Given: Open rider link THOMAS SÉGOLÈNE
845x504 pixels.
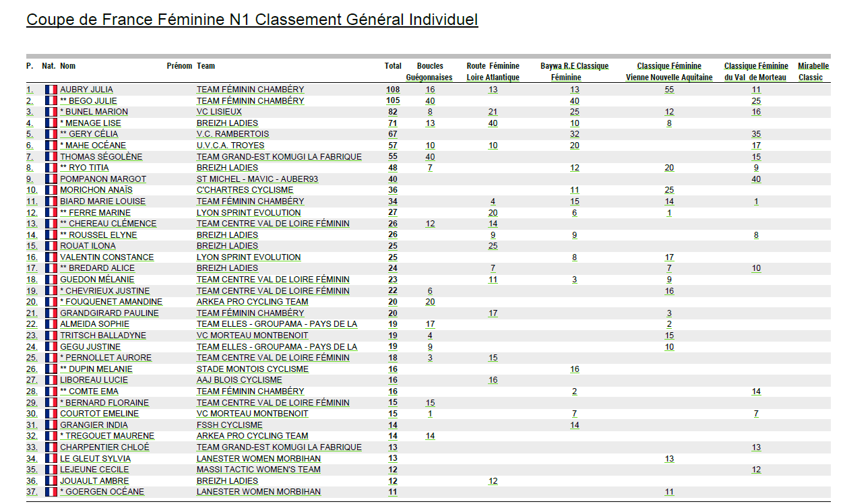Looking at the screenshot, I should [x=101, y=157].
